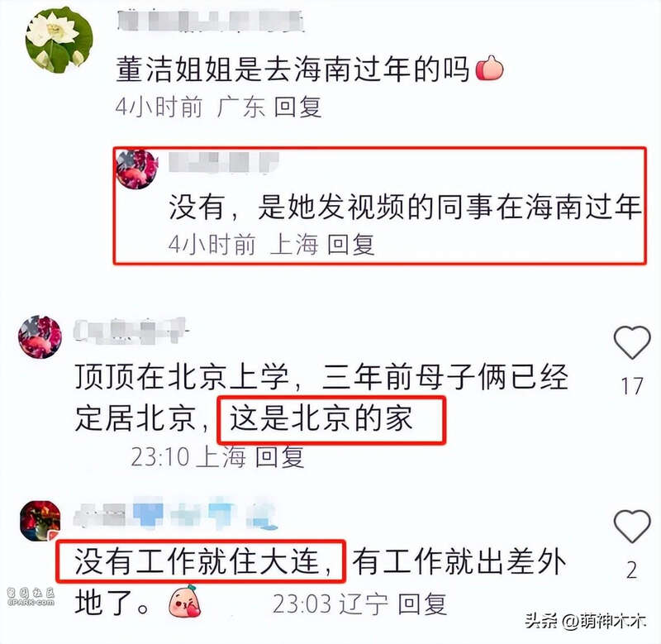Reply to the 广东 comment
This screenshot has width=661, height=644.
coord(298,107)
